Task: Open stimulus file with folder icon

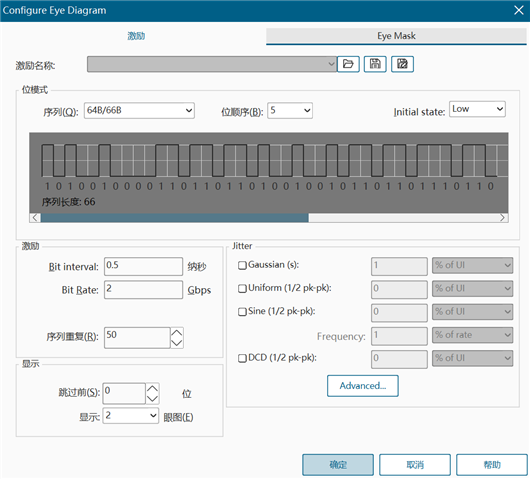Action: pyautogui.click(x=348, y=64)
